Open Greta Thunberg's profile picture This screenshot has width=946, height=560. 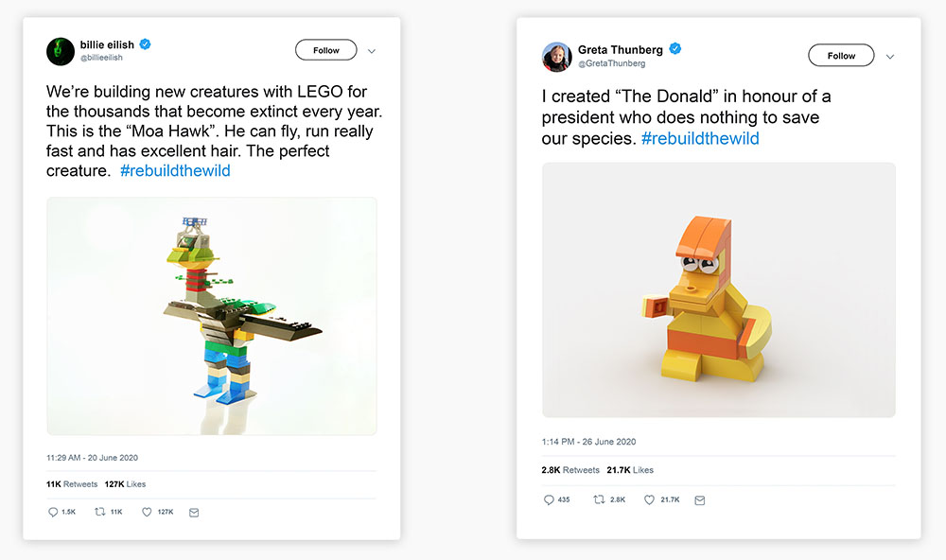[x=556, y=57]
